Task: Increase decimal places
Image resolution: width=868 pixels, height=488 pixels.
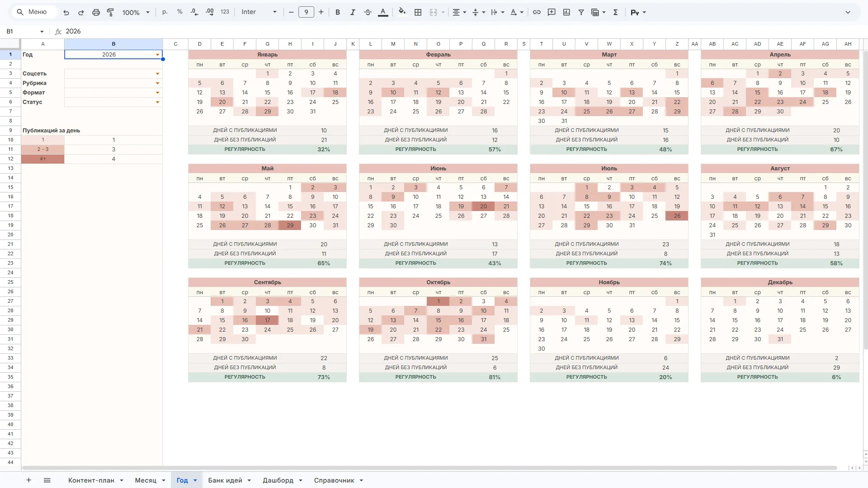Action: pyautogui.click(x=209, y=12)
